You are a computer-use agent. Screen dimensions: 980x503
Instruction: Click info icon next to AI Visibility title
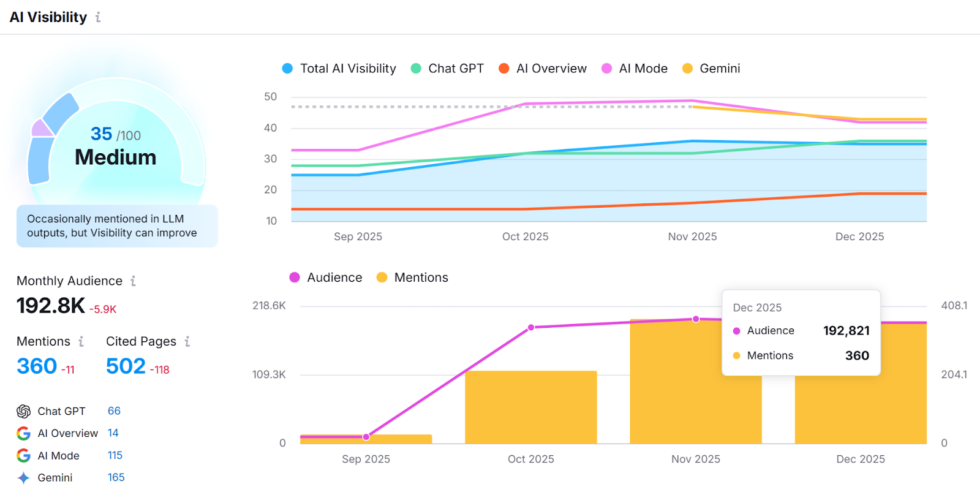(x=98, y=18)
